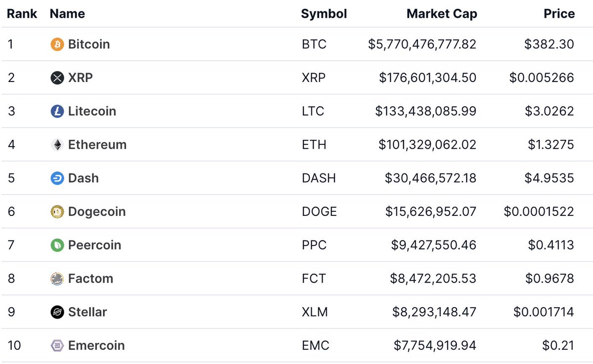Click the orange Bitcoin logo icon

coord(57,44)
